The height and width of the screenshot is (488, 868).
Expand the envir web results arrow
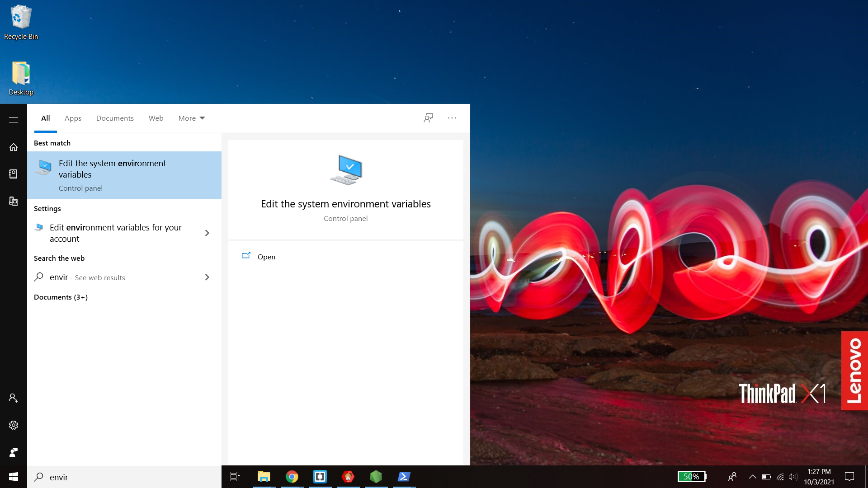click(207, 277)
